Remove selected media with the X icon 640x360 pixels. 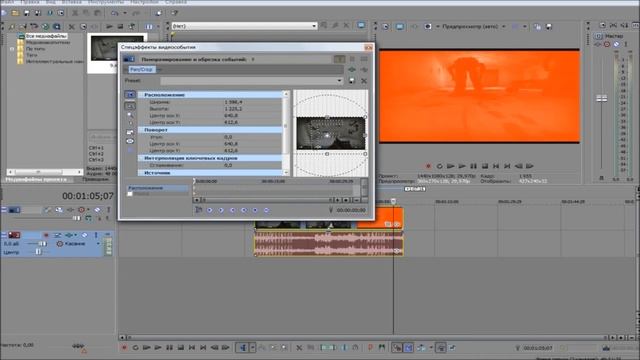pyautogui.click(x=72, y=27)
